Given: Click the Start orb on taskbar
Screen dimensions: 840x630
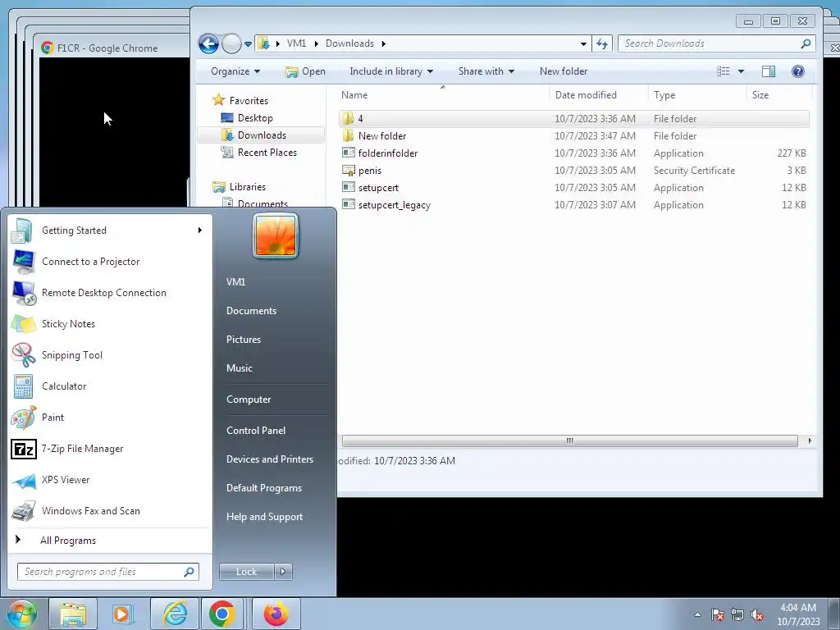Looking at the screenshot, I should pos(22,614).
